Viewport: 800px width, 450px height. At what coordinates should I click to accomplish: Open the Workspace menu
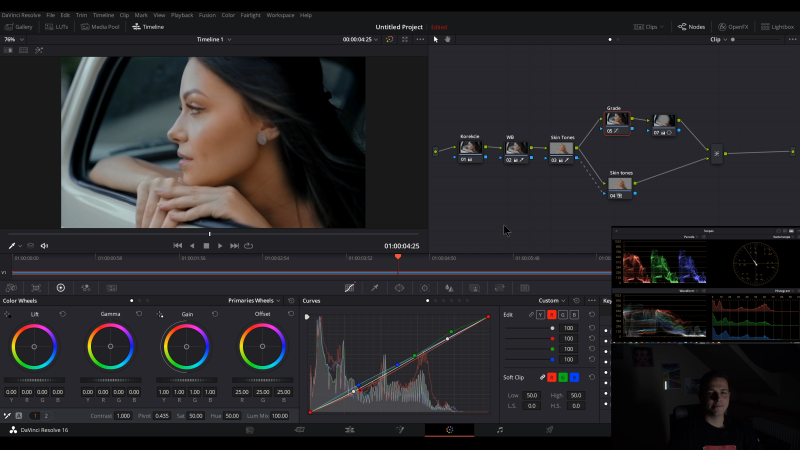pos(280,15)
